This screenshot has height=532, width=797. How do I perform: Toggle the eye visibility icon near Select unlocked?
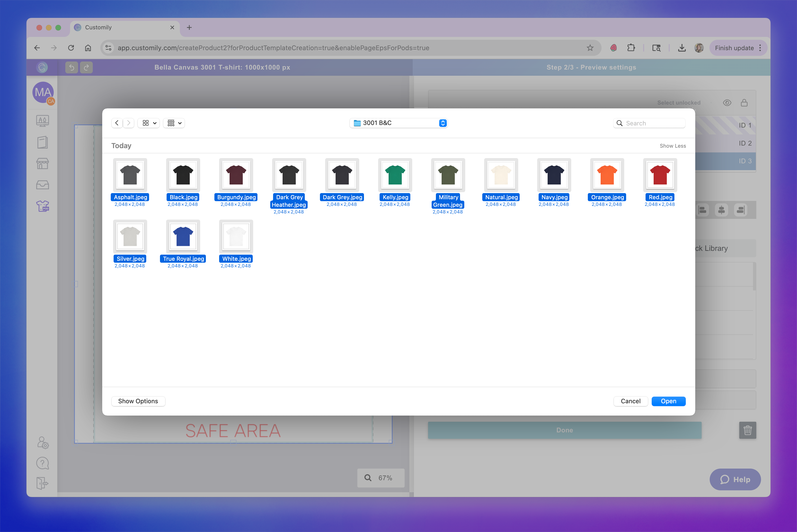point(727,102)
